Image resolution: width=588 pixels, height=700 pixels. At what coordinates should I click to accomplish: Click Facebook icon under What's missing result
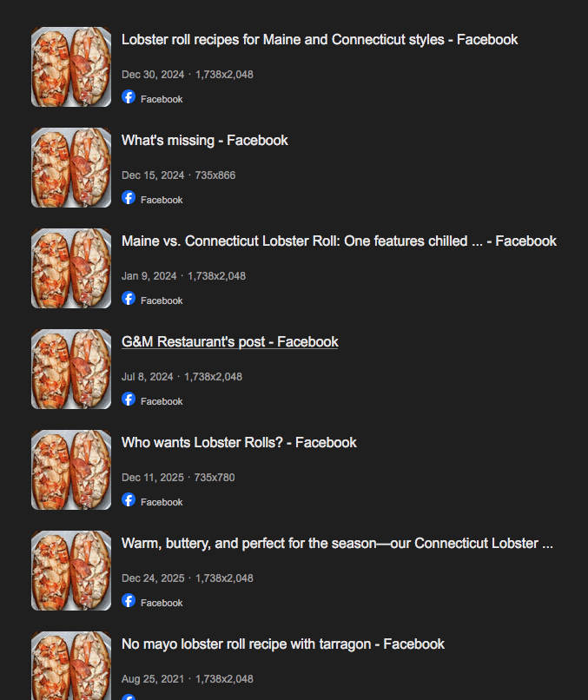(x=129, y=198)
